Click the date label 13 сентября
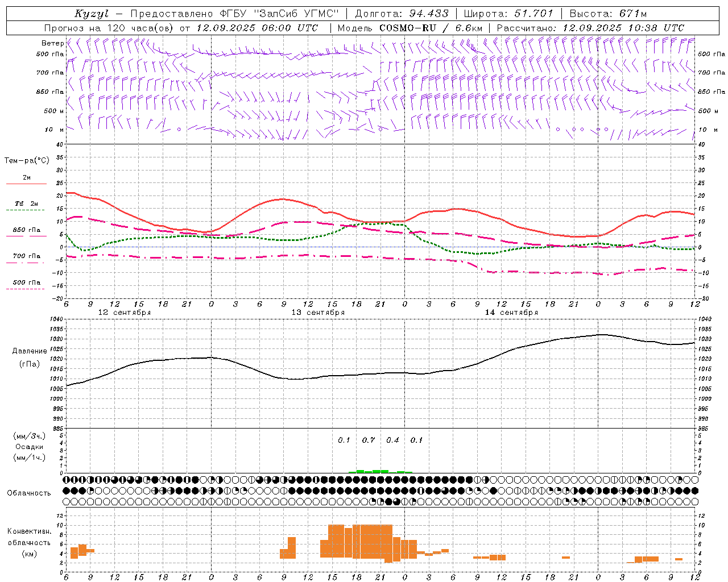This screenshot has height=582, width=728. (x=318, y=312)
